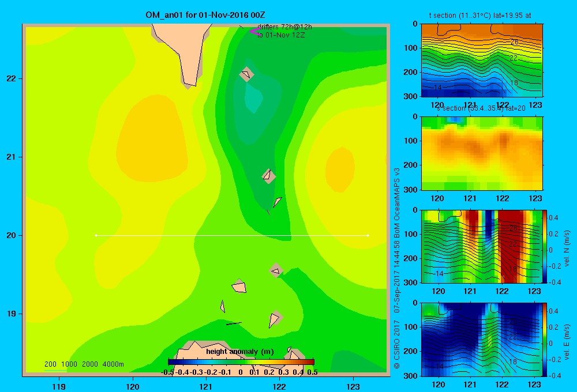
Task: Click the height anomaly color bar
Action: coord(241,362)
